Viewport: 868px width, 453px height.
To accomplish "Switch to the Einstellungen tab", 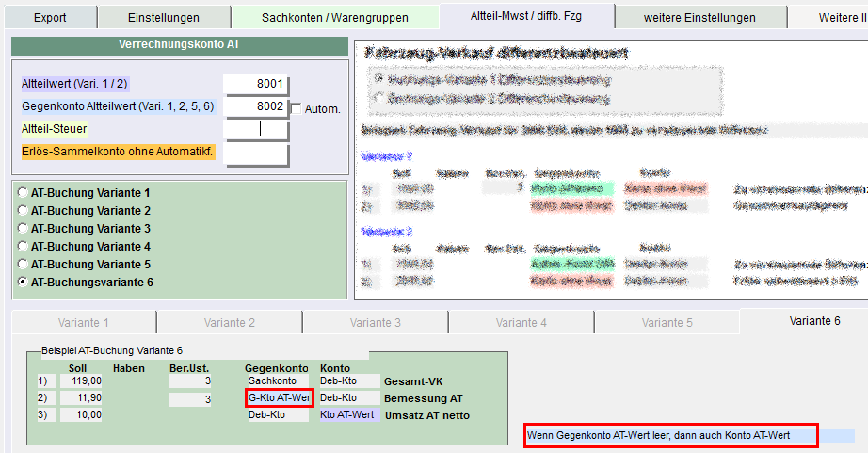I will pyautogui.click(x=162, y=18).
